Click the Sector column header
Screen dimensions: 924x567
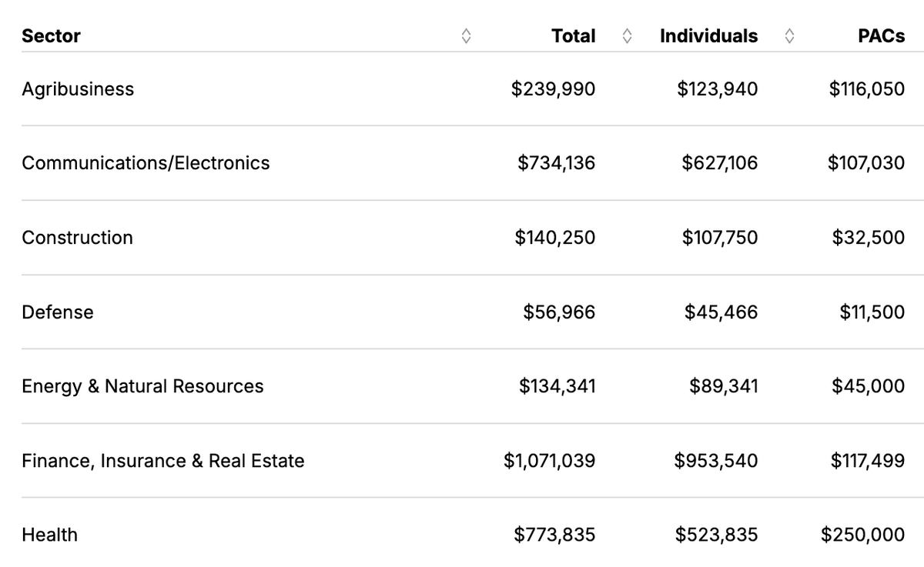point(51,36)
